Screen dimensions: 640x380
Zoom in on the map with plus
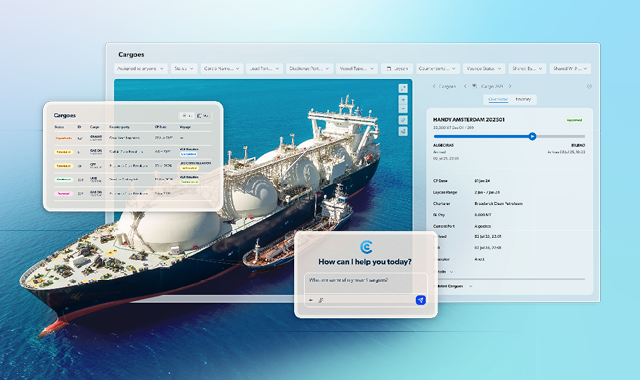click(403, 100)
